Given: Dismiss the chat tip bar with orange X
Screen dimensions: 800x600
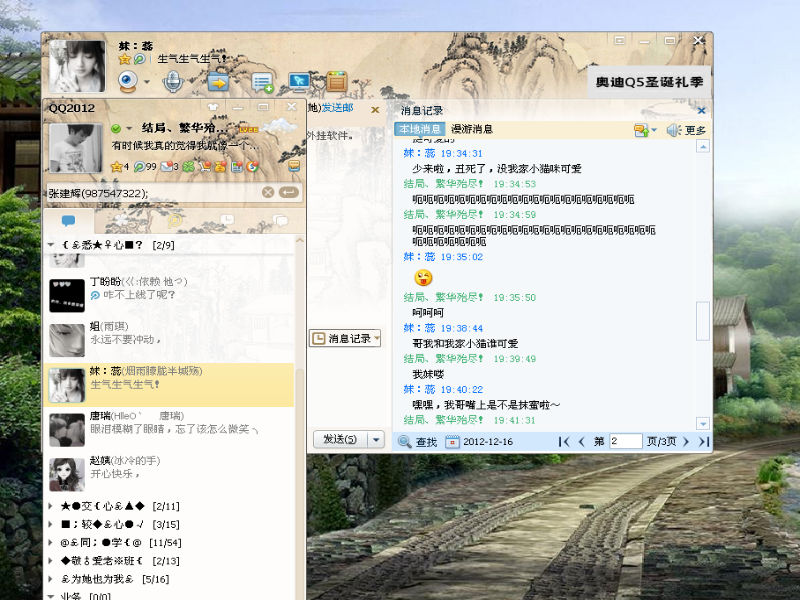Looking at the screenshot, I should pos(375,110).
